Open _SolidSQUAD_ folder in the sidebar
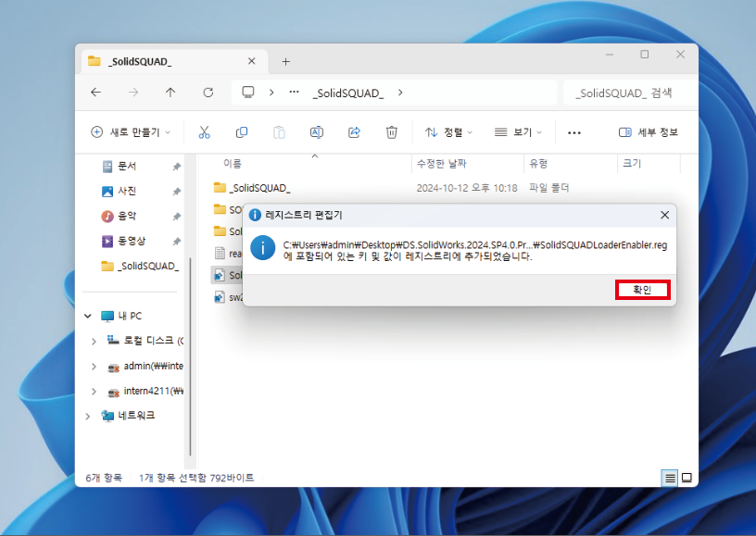Screen dimensions: 756x536 (140, 267)
